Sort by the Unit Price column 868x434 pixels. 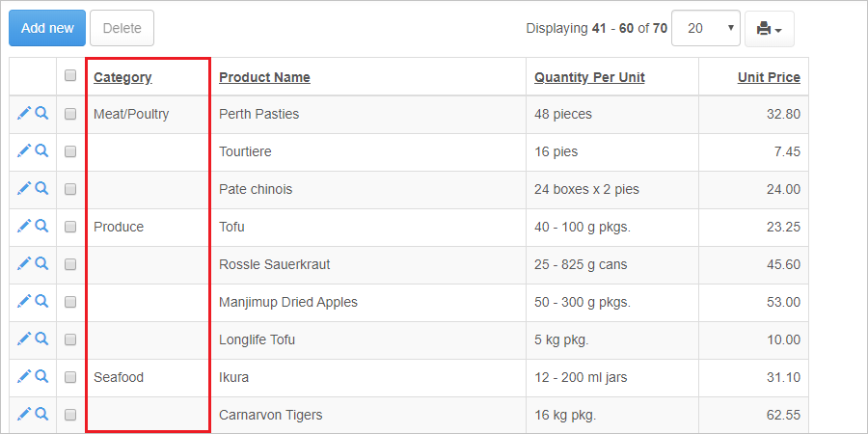click(x=769, y=77)
